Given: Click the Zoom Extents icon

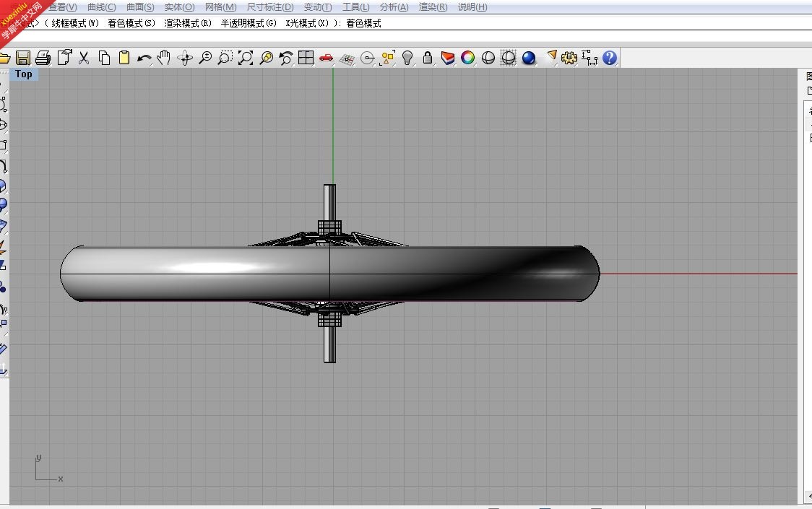Looking at the screenshot, I should point(246,58).
